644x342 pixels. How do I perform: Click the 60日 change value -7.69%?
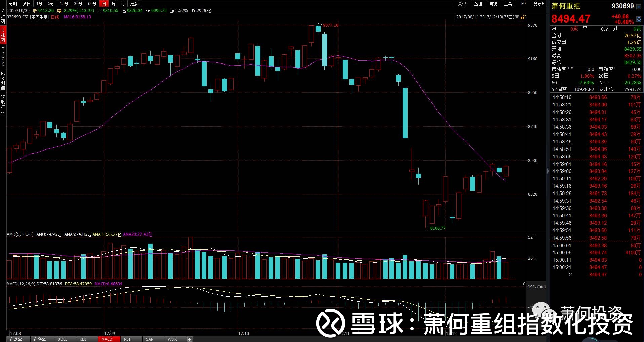(586, 83)
